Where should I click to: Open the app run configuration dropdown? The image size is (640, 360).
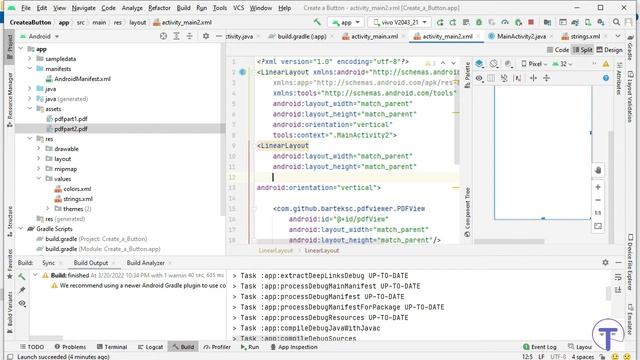[x=346, y=22]
